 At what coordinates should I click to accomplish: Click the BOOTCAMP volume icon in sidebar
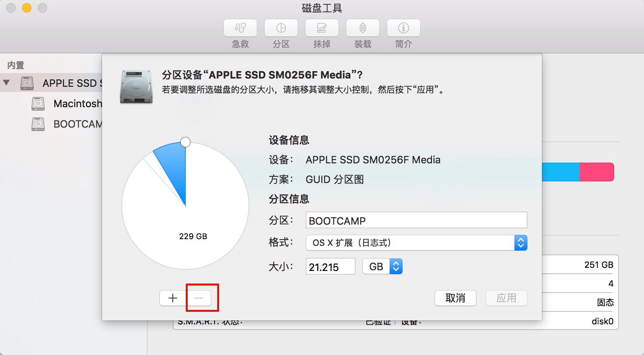click(x=38, y=124)
